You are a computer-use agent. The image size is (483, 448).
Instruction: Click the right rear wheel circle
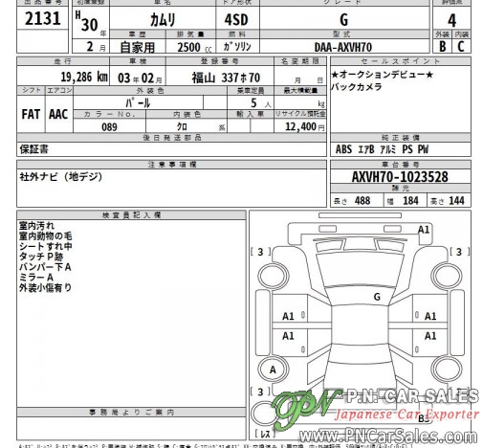click(447, 370)
